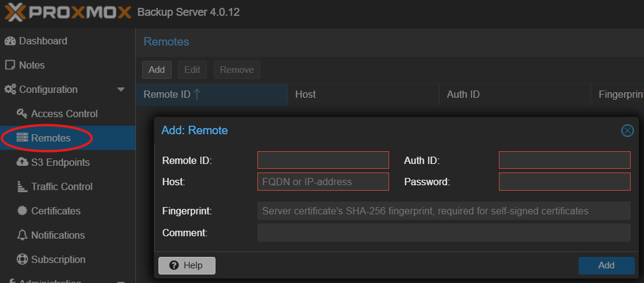The width and height of the screenshot is (644, 283).
Task: Click the Traffic Control chart icon
Action: click(x=22, y=186)
